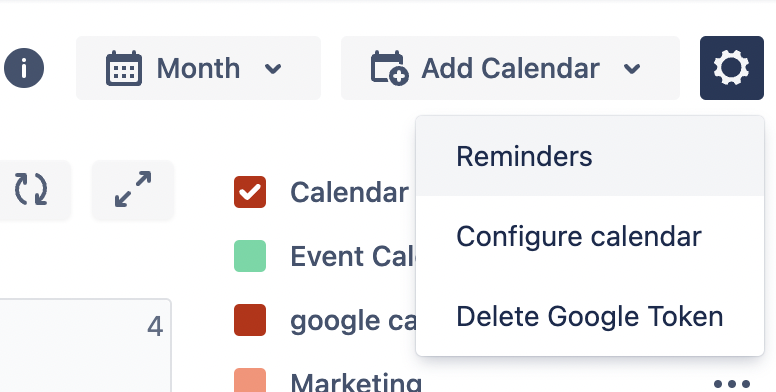Click the refresh sync arrows icon
776x392 pixels.
point(31,189)
